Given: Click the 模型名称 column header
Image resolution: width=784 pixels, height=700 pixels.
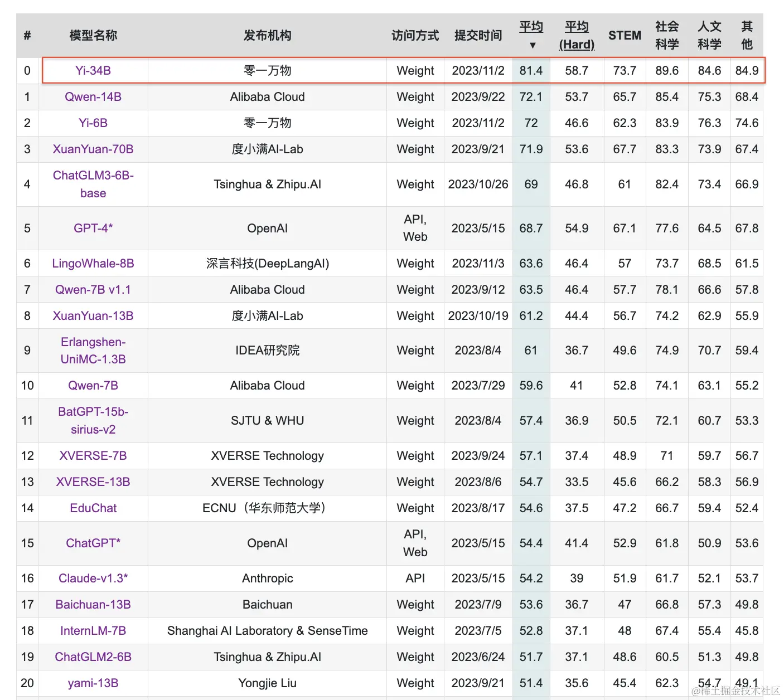Looking at the screenshot, I should pyautogui.click(x=93, y=35).
